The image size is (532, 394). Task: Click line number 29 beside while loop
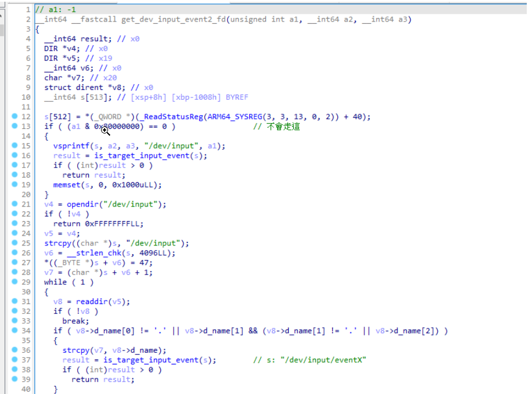pyautogui.click(x=26, y=282)
